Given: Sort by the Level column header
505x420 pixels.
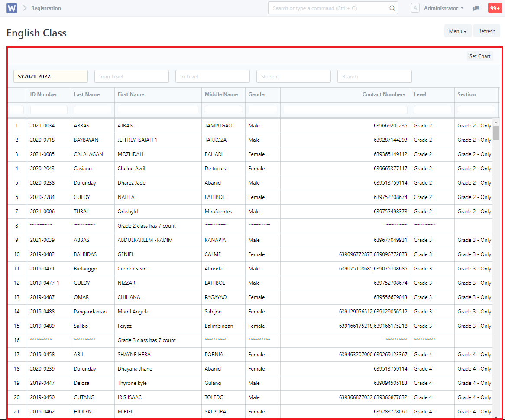Looking at the screenshot, I should coord(433,94).
